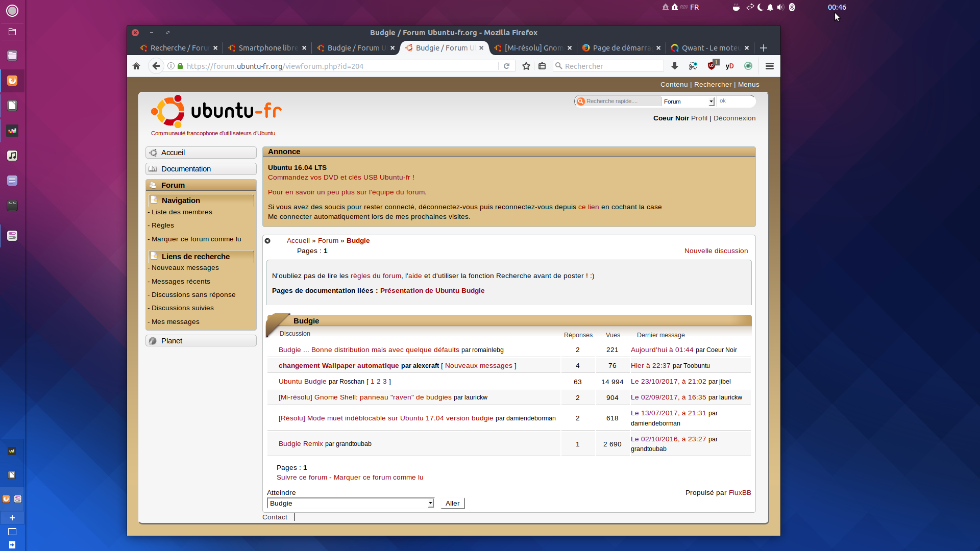The image size is (980, 551).
Task: Open the Règles link in Navigation
Action: (163, 226)
